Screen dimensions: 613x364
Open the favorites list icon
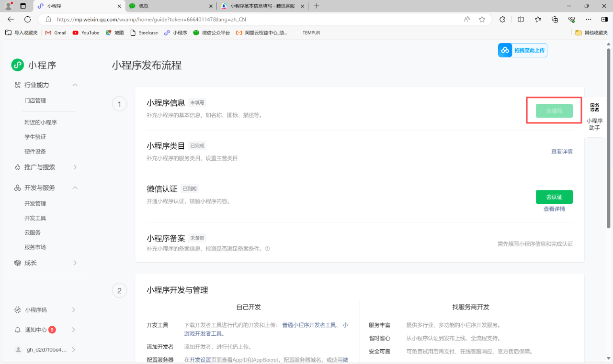point(538,20)
